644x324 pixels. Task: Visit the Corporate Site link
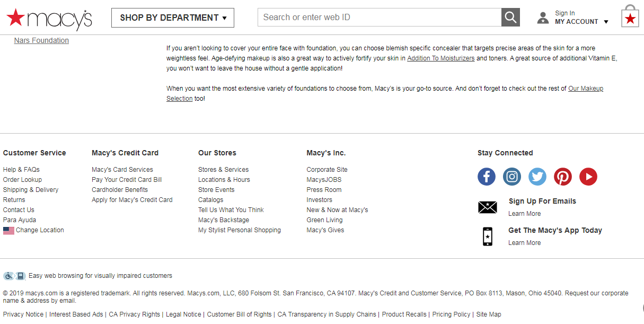[x=327, y=170]
